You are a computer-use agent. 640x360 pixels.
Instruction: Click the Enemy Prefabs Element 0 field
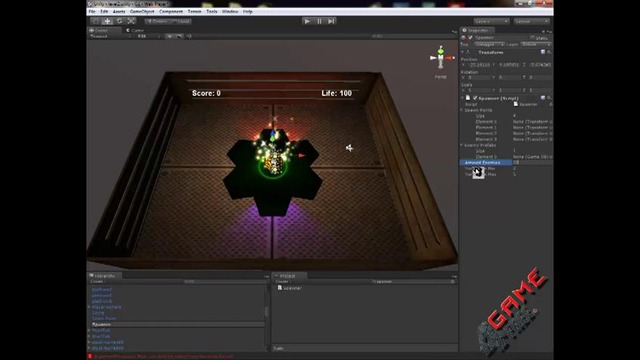(532, 157)
